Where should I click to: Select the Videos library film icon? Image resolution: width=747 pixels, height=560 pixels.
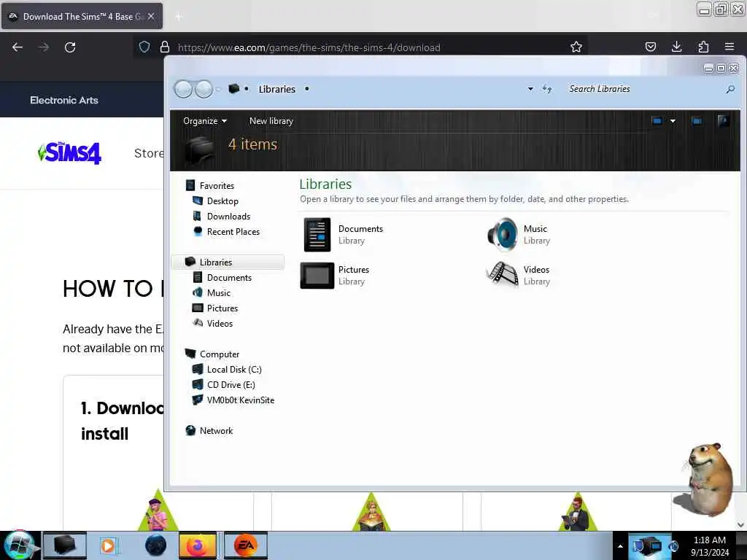(x=503, y=275)
